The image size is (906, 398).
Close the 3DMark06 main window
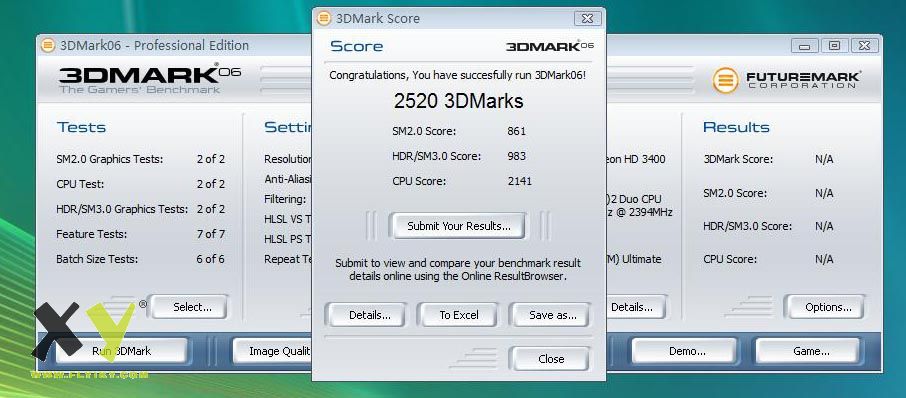click(864, 46)
